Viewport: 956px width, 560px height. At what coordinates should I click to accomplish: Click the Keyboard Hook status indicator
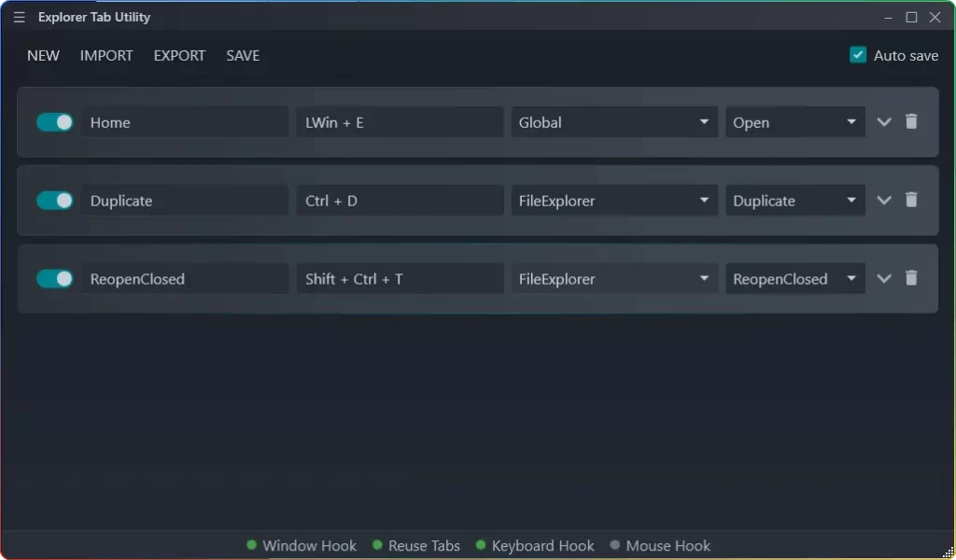coord(535,545)
